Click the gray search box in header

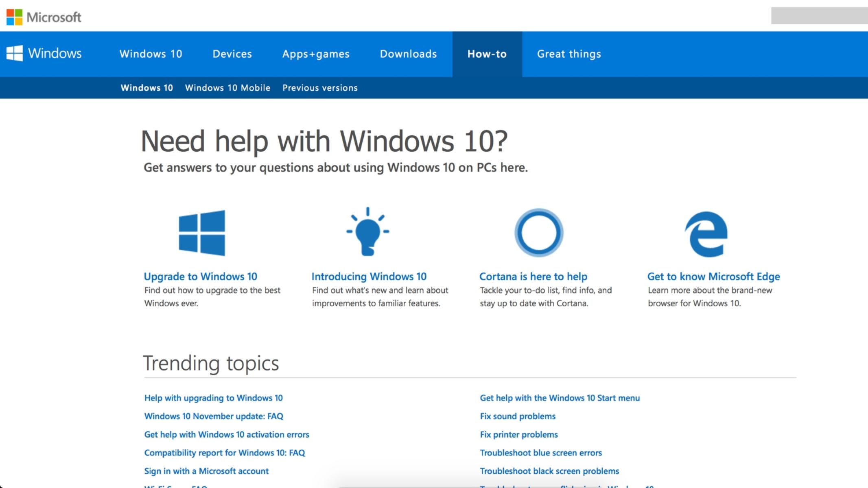pyautogui.click(x=820, y=16)
